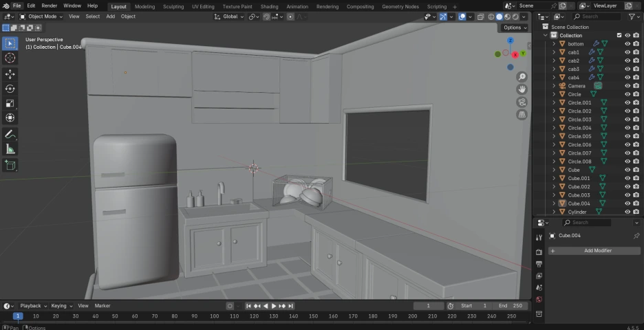Click the outliner filter funnel icon

[632, 16]
